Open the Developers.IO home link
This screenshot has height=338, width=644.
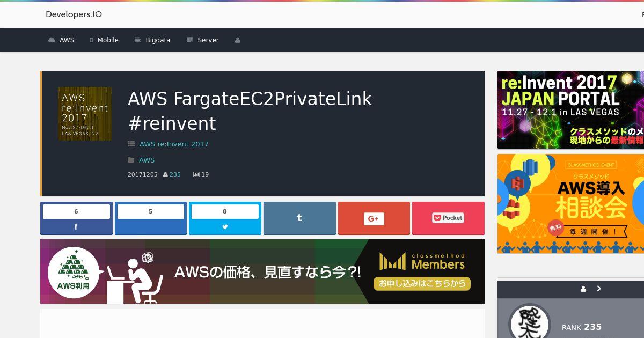click(74, 14)
